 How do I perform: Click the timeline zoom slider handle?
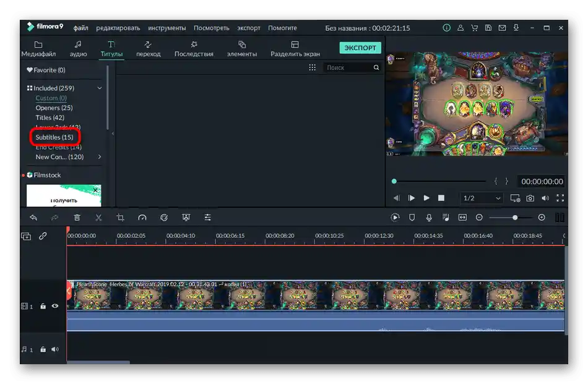point(514,218)
